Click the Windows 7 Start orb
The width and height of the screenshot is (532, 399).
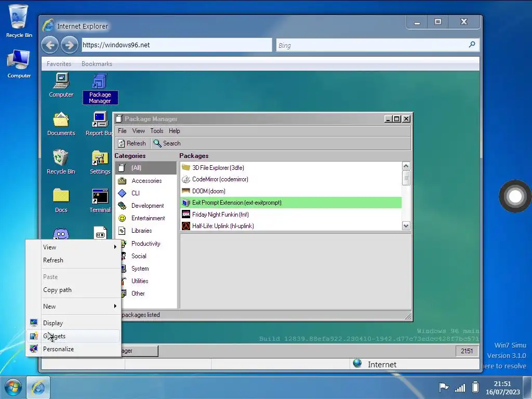tap(13, 387)
